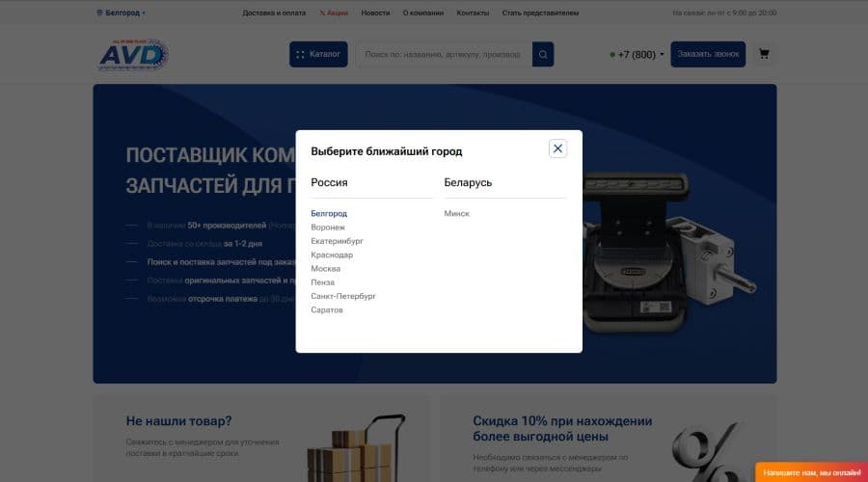
Task: Click the AVD logo
Action: (133, 54)
